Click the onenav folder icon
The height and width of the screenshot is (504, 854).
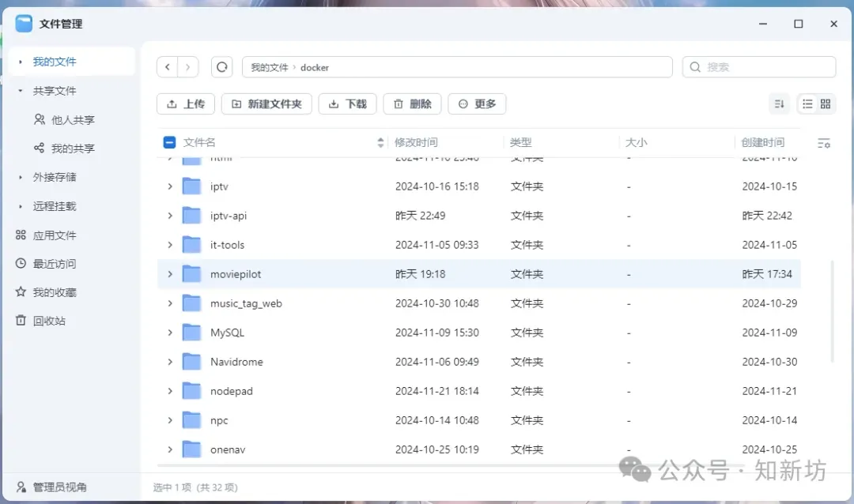pos(191,449)
